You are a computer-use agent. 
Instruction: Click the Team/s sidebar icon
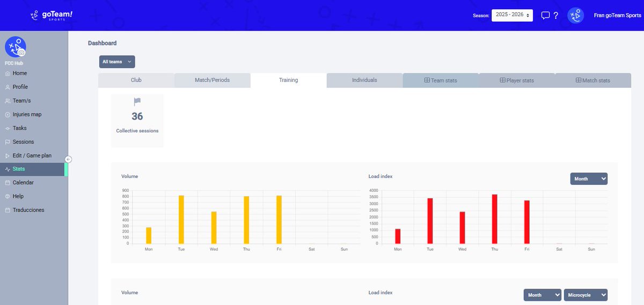point(7,101)
